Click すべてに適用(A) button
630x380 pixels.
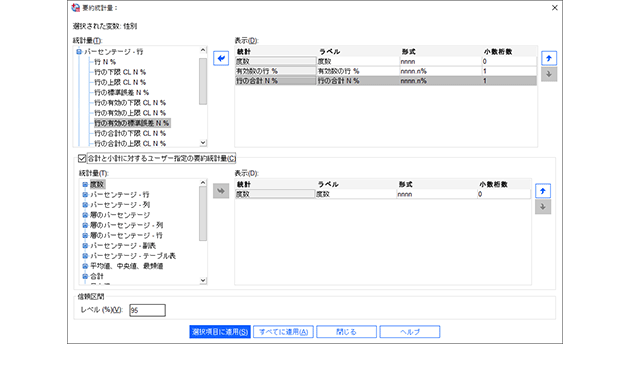pos(283,332)
